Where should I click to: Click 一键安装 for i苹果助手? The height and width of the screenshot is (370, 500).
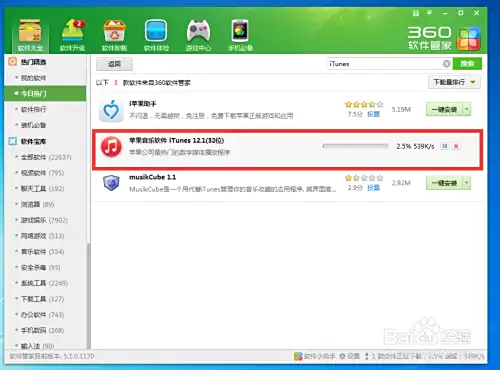point(444,110)
